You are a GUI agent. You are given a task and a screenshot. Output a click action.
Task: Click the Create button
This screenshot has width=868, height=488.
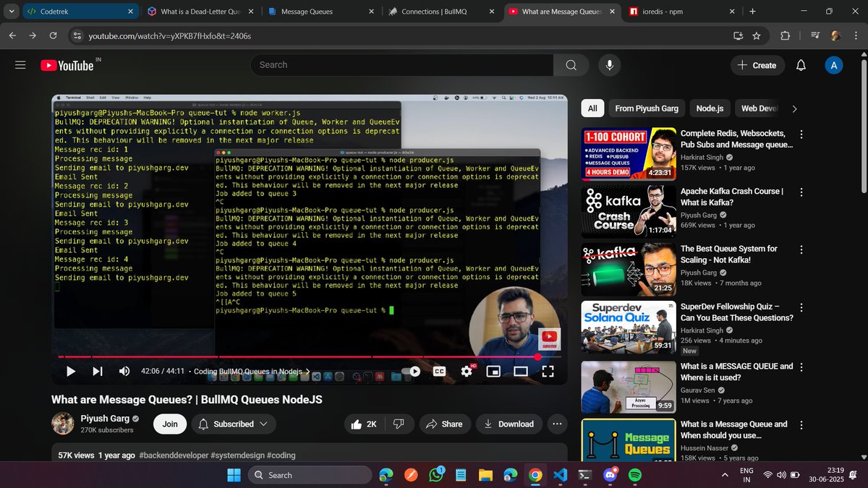[x=757, y=65]
